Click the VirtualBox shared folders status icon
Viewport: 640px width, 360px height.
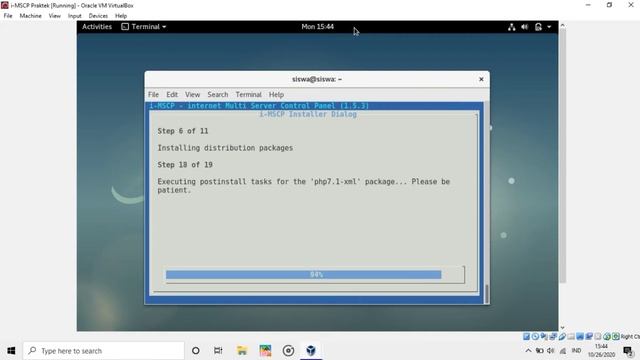click(x=571, y=336)
